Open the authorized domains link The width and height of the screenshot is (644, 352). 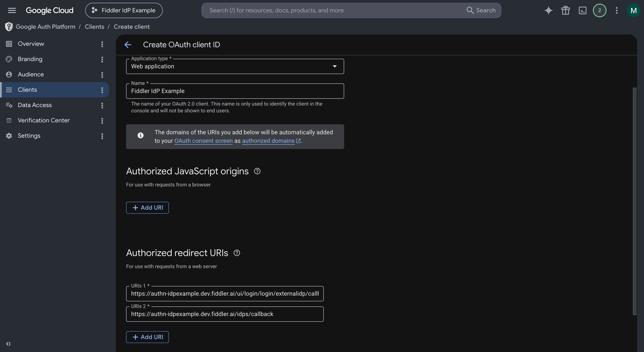(271, 141)
